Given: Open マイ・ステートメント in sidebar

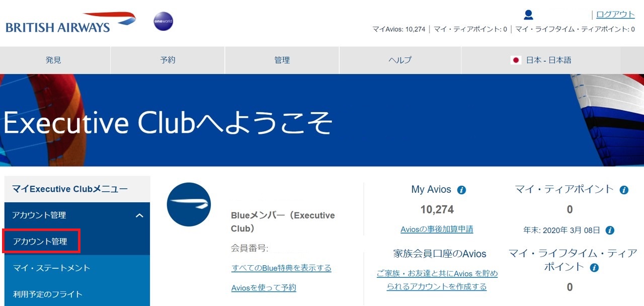Looking at the screenshot, I should (x=51, y=268).
